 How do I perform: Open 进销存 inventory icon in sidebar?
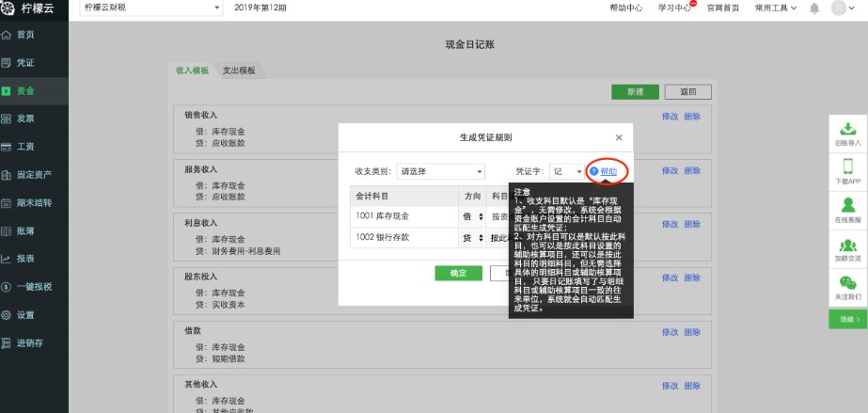pos(6,342)
